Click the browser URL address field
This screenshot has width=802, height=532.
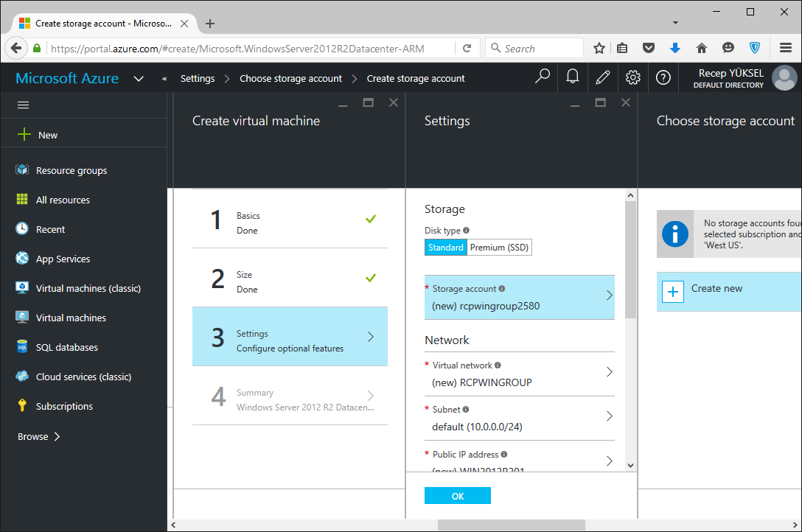[x=251, y=49]
